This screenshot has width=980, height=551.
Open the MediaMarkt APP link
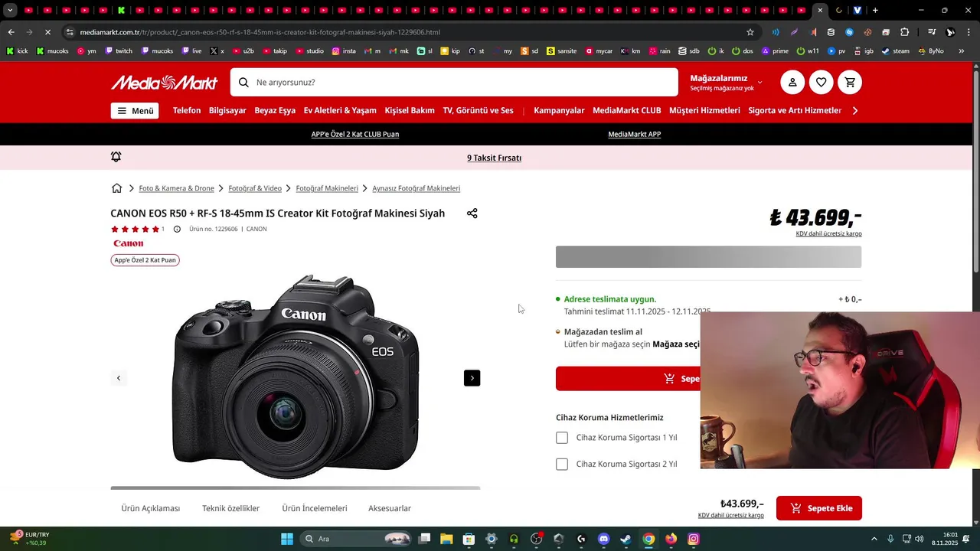click(635, 135)
